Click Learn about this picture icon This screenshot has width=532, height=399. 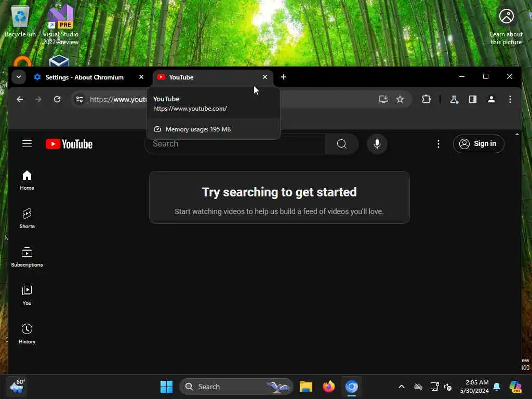[506, 26]
